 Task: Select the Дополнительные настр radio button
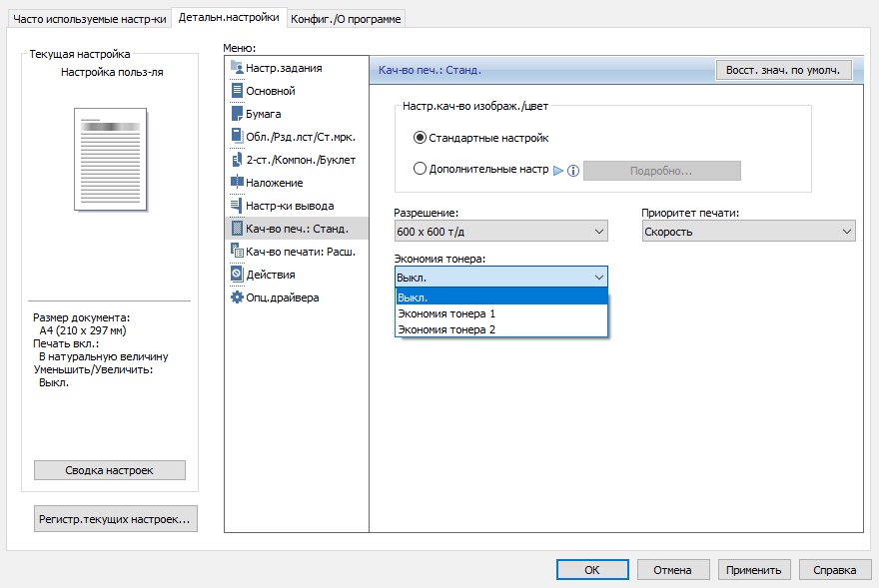(x=420, y=170)
